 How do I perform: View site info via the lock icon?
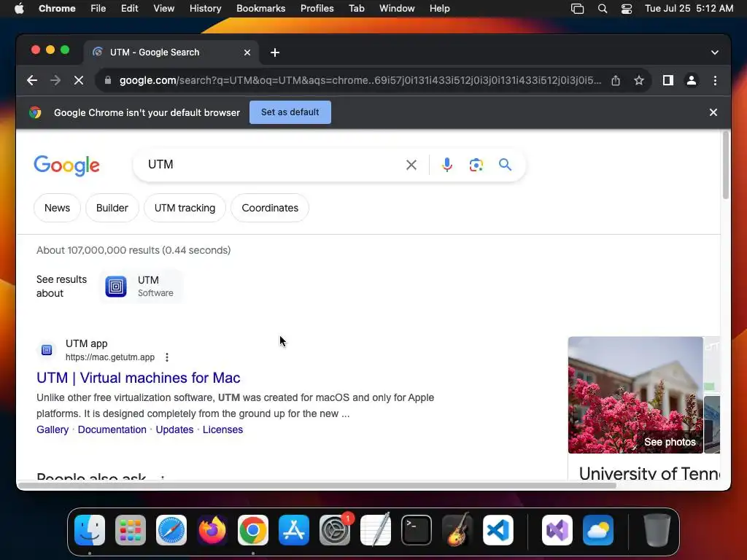coord(108,80)
